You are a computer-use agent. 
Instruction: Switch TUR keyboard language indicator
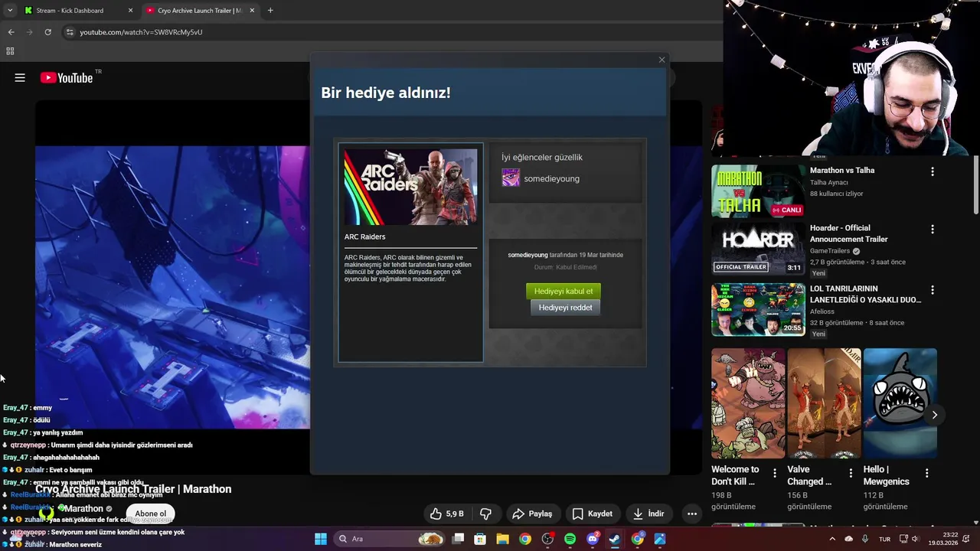[884, 539]
